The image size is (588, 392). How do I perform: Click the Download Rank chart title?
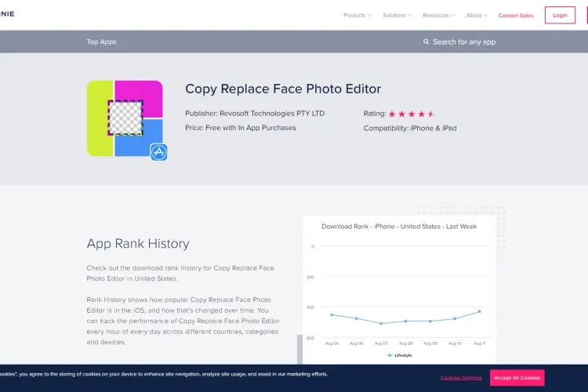[399, 227]
